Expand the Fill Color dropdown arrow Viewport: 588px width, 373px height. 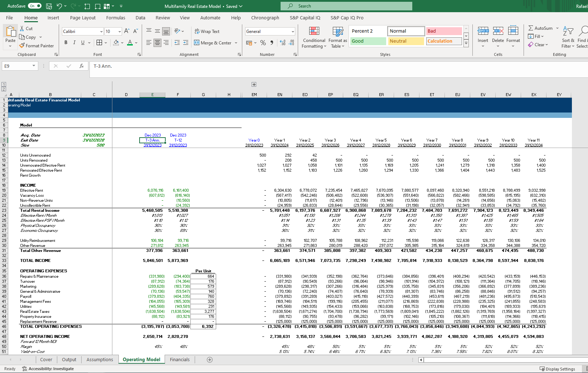[x=122, y=43]
